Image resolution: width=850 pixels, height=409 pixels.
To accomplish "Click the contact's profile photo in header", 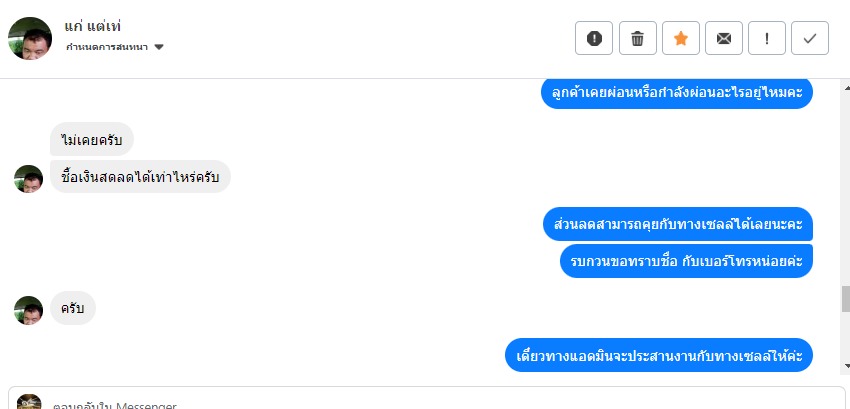I will 30,38.
